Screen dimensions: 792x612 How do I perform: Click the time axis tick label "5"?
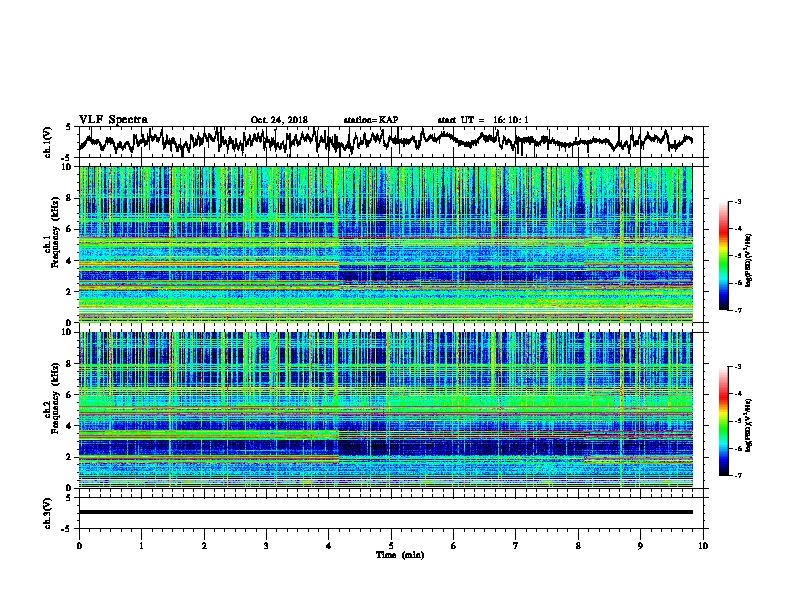pyautogui.click(x=391, y=546)
